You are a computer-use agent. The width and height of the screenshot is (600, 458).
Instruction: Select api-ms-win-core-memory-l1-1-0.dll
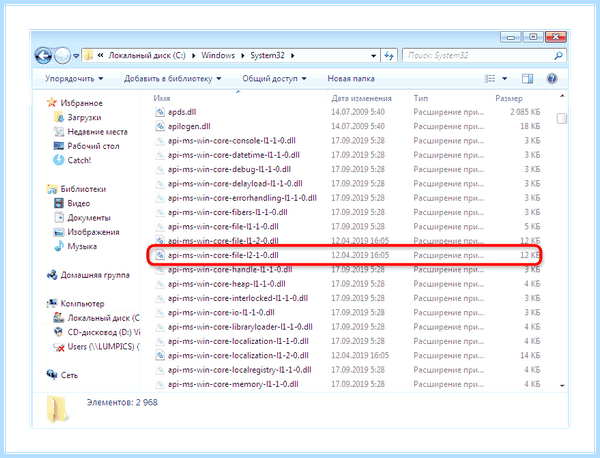point(233,384)
